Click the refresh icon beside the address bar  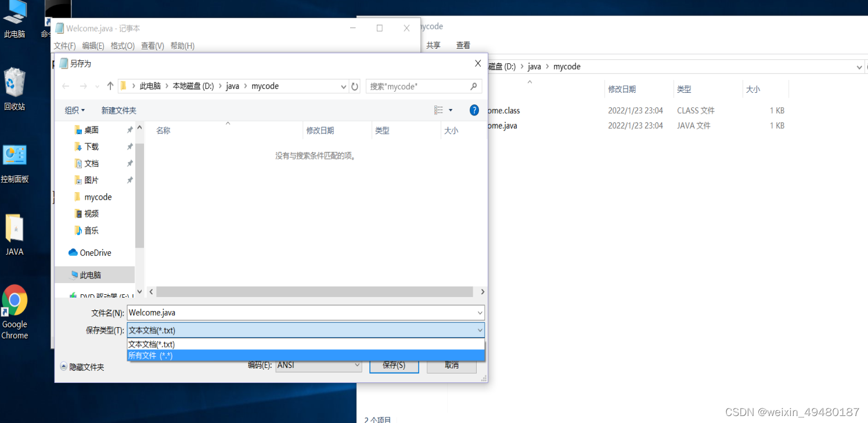pyautogui.click(x=355, y=85)
